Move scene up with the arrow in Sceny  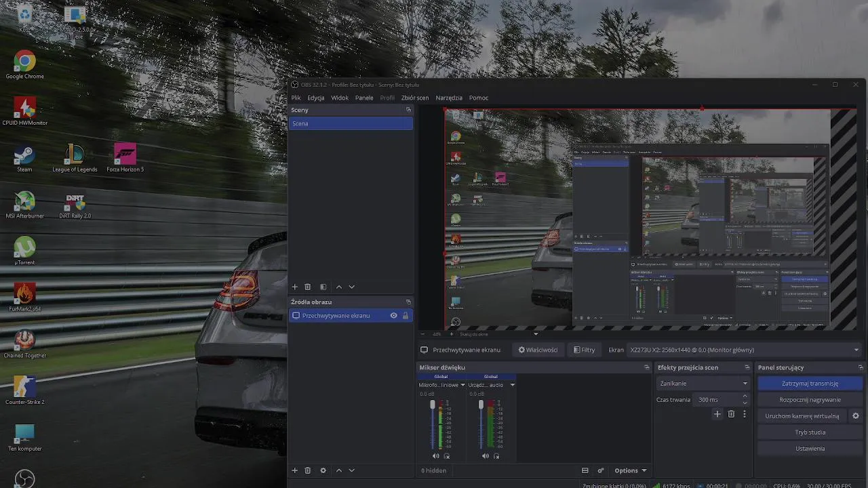pyautogui.click(x=339, y=287)
